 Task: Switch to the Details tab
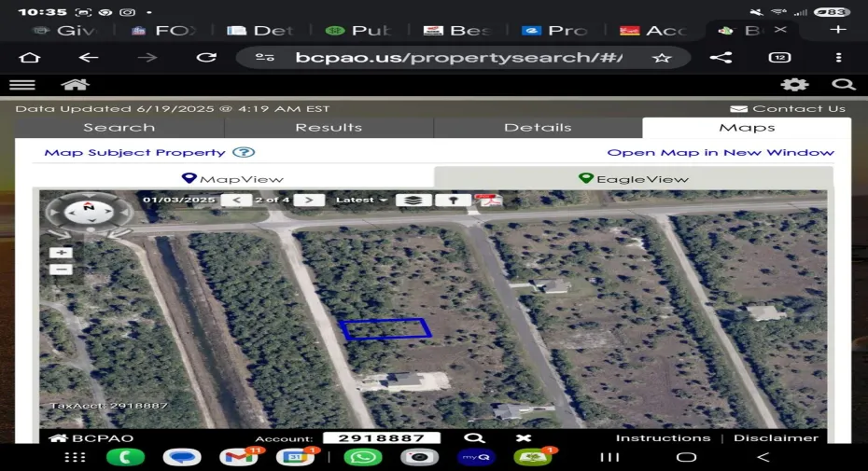[538, 128]
